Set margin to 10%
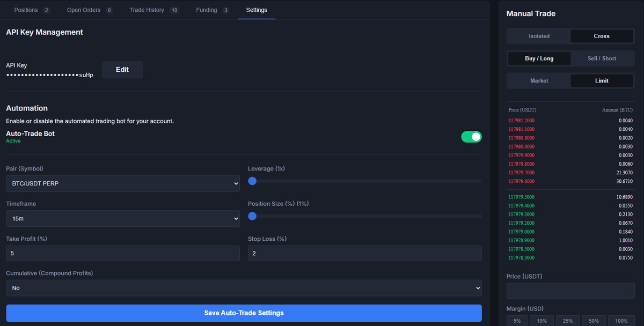Viewport: 644px width, 326px height. pos(542,321)
